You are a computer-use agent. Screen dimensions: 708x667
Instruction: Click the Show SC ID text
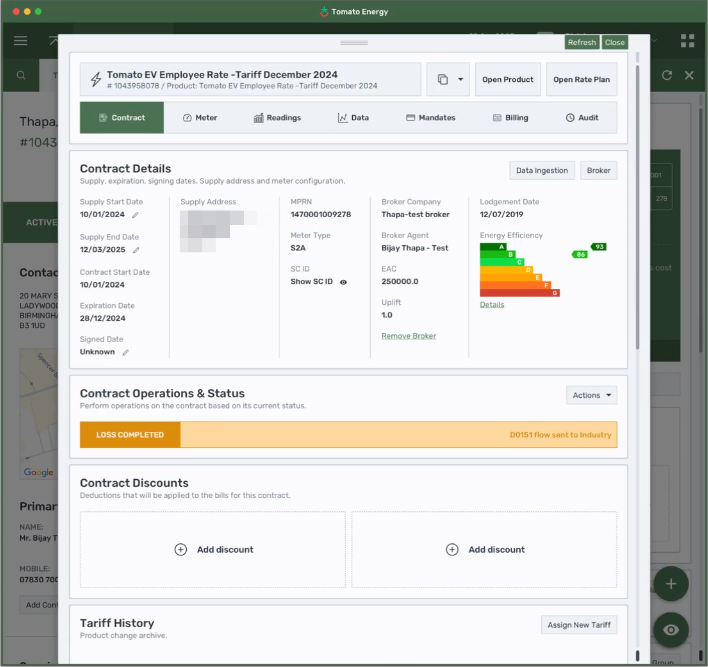tap(312, 282)
